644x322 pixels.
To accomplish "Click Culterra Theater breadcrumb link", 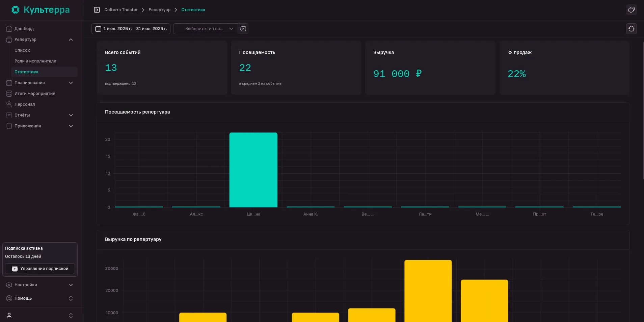I will [121, 10].
